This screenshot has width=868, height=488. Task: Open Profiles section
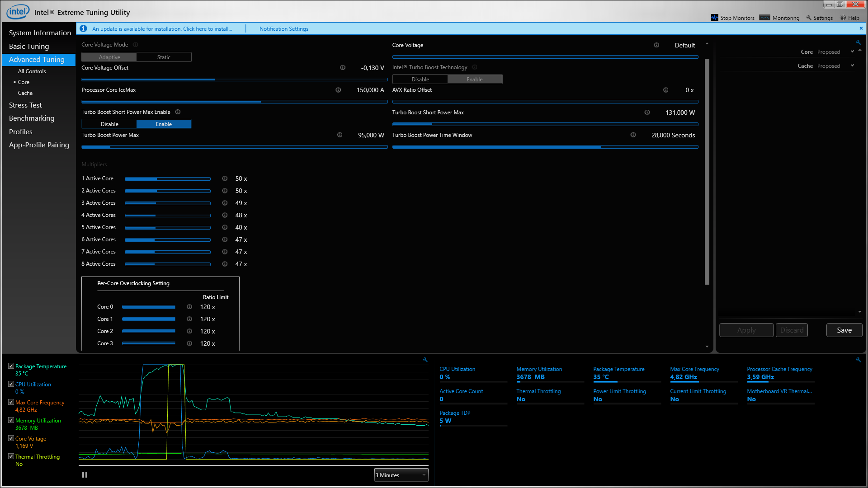21,132
